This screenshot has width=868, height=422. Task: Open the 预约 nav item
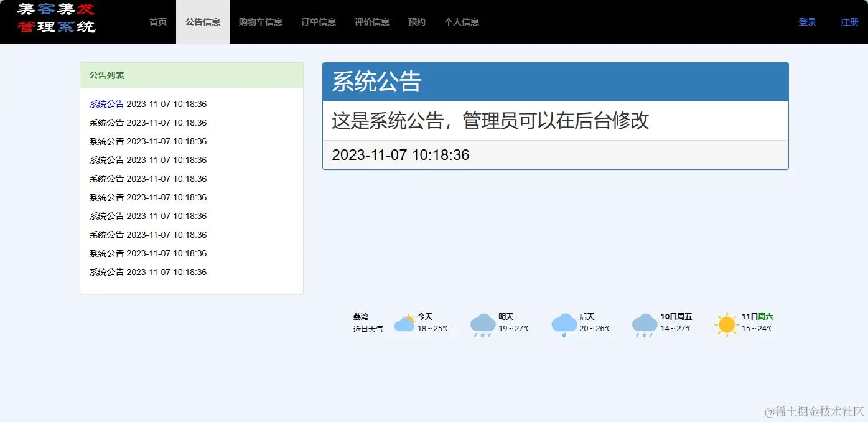pos(417,22)
